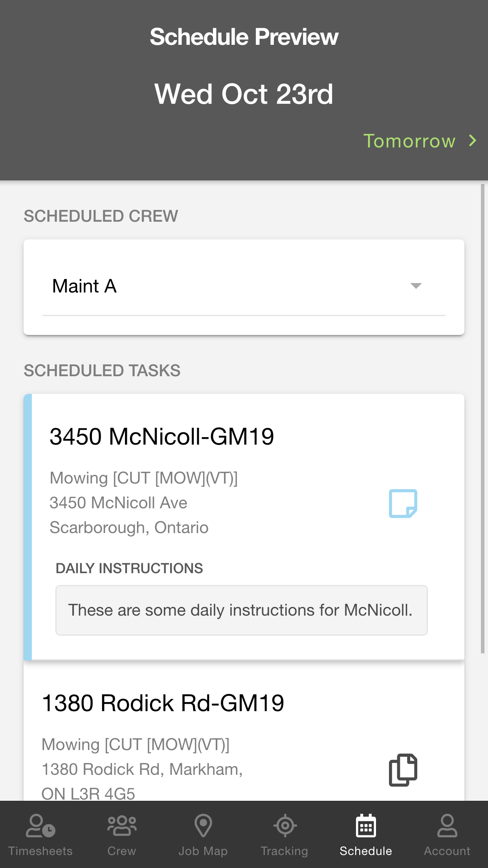Tap the copy documents icon for Rodick Rd
This screenshot has width=488, height=868.
(403, 770)
